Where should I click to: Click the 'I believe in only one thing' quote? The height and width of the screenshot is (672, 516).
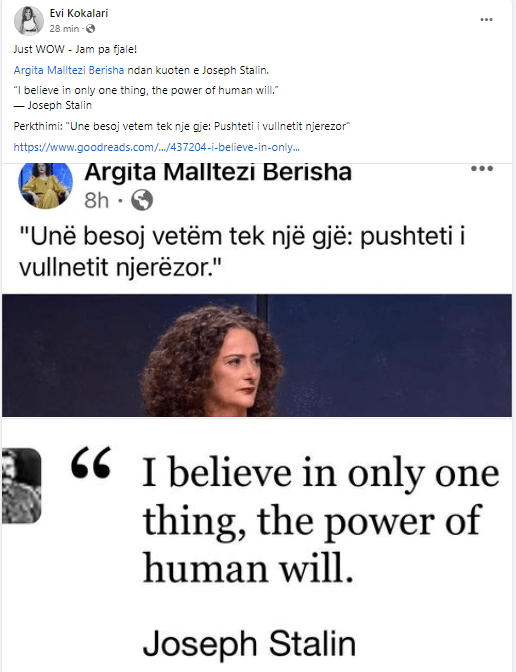pyautogui.click(x=321, y=521)
